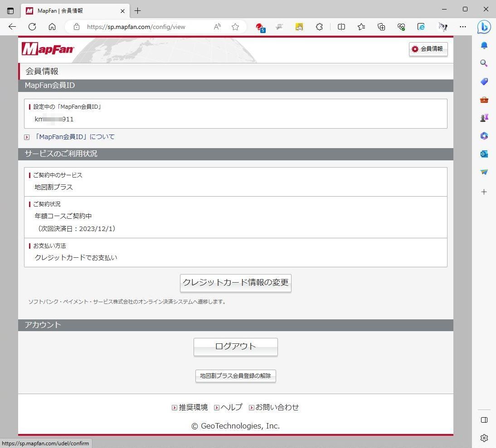Open Internet Explorer mode icon

point(421,27)
